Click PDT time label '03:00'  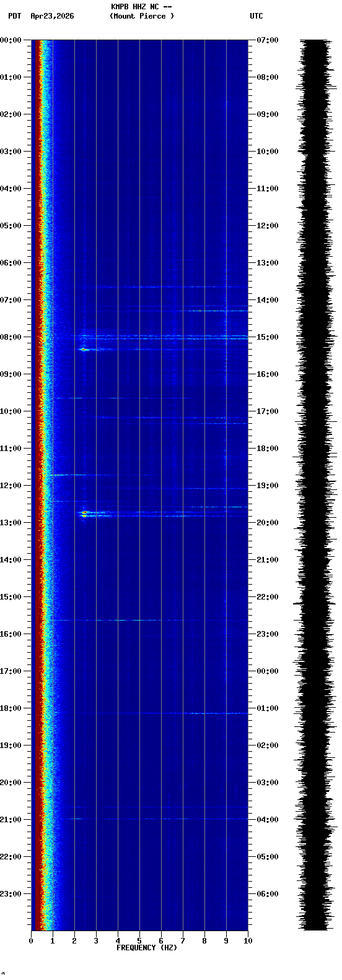click(x=11, y=152)
